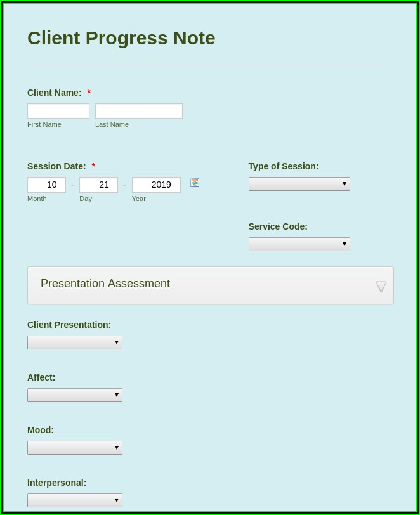Open the Affect dropdown

[75, 395]
